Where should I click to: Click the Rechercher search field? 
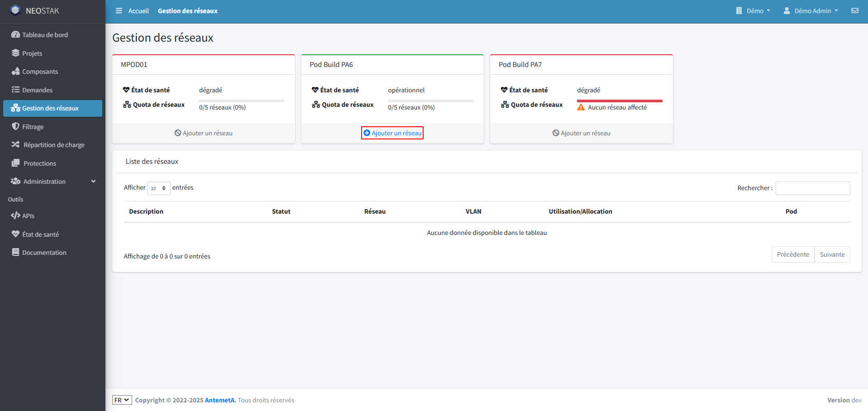[x=812, y=188]
